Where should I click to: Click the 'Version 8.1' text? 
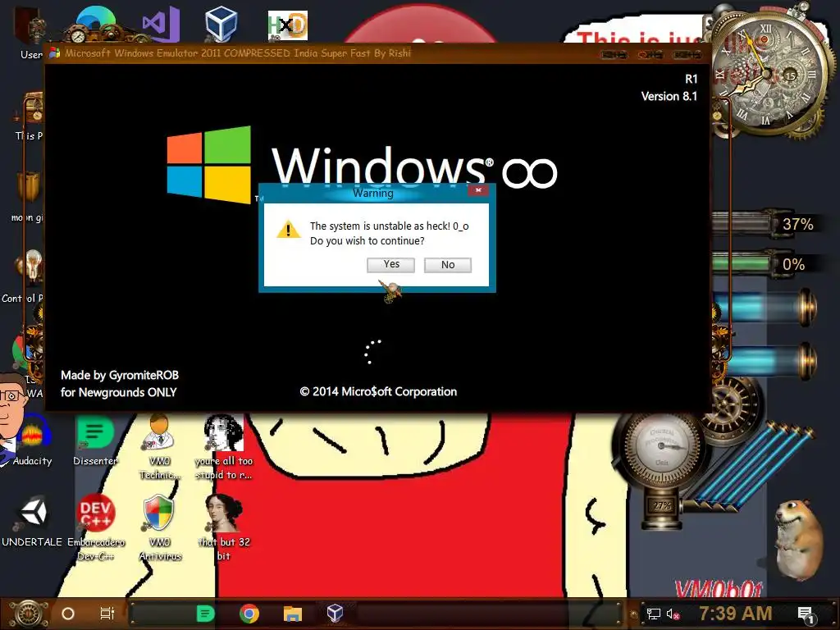coord(669,97)
